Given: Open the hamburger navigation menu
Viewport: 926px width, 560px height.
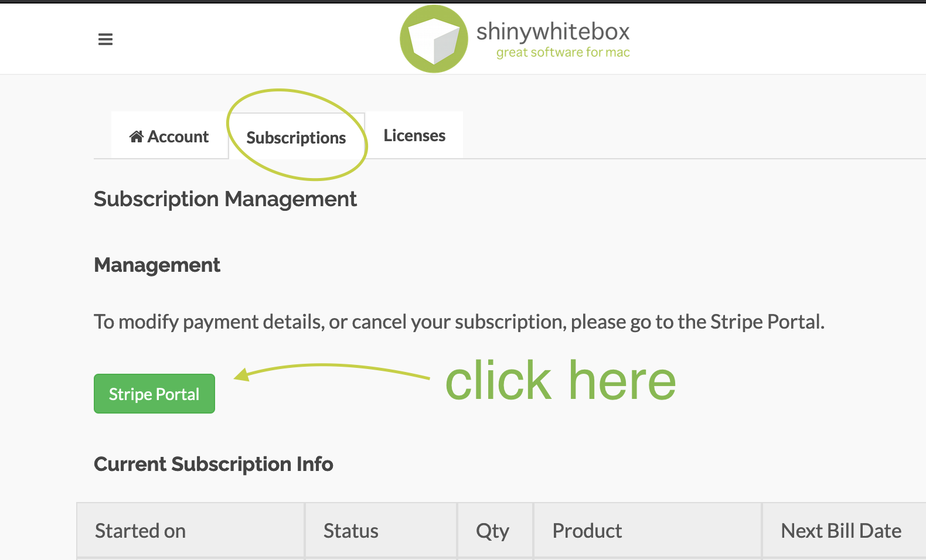Looking at the screenshot, I should (105, 39).
